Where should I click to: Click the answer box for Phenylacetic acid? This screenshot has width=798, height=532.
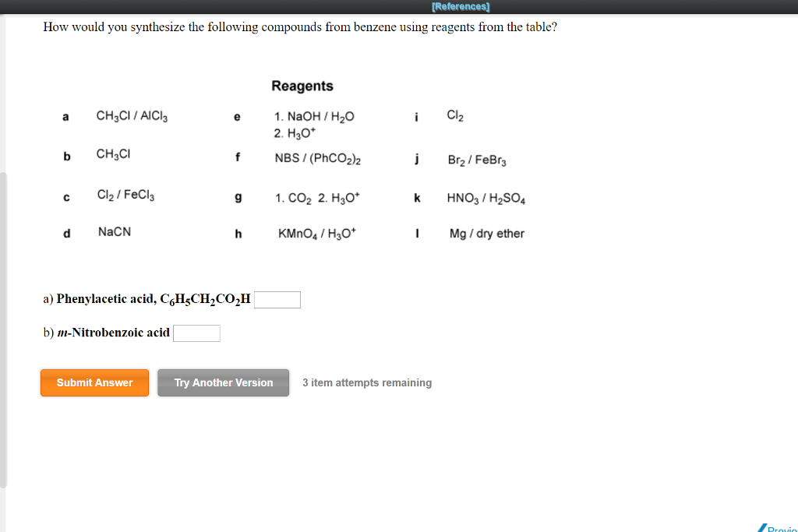[x=277, y=299]
